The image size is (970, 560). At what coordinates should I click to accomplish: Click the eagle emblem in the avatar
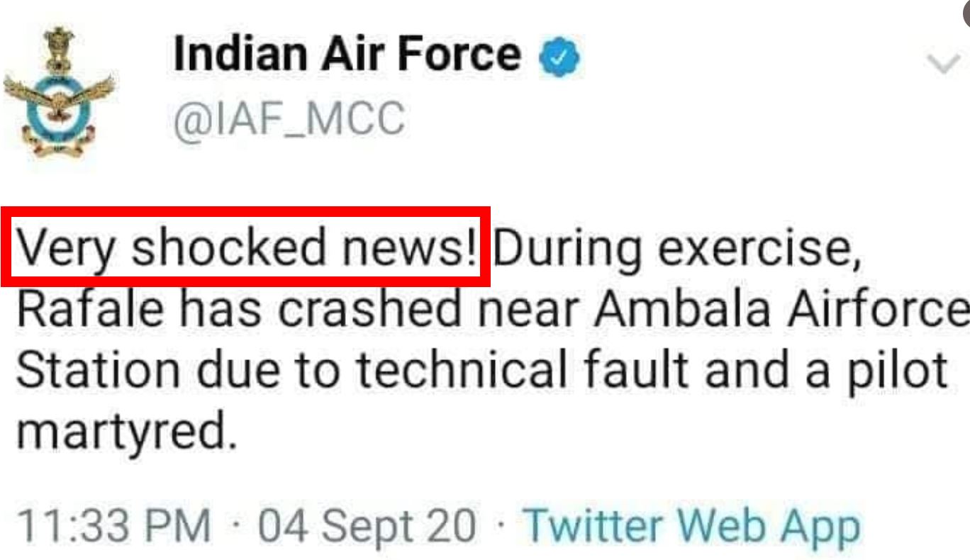(60, 99)
